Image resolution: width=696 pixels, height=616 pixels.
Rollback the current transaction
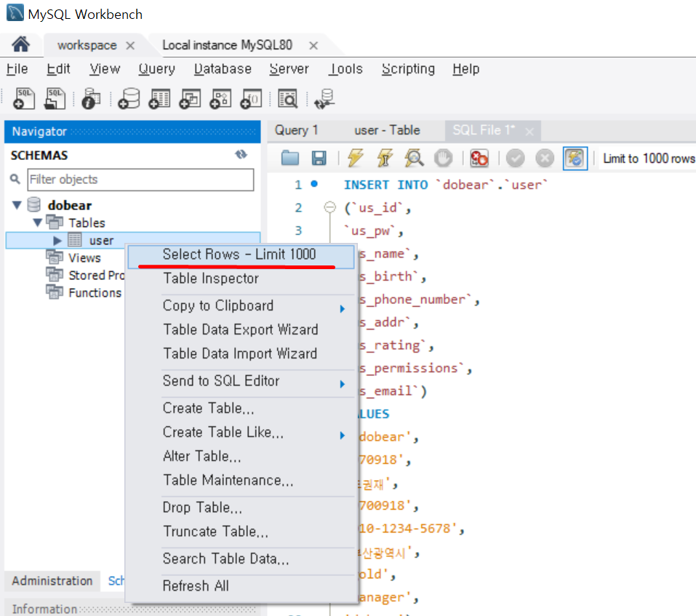545,158
